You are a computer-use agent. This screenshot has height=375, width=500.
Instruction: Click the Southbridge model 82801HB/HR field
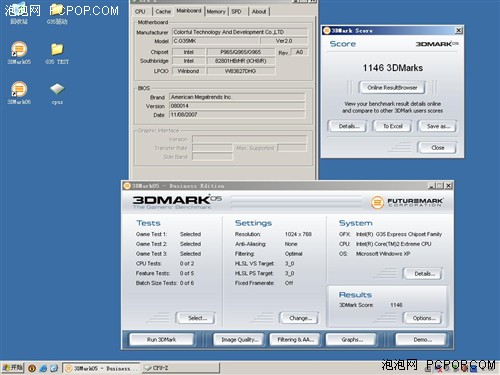click(241, 61)
